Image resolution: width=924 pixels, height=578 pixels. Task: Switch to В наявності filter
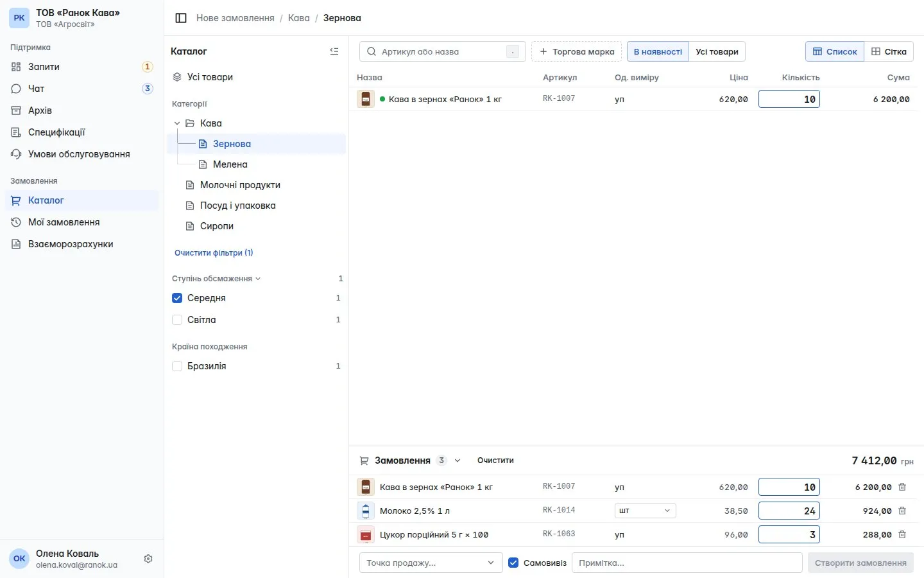[658, 51]
